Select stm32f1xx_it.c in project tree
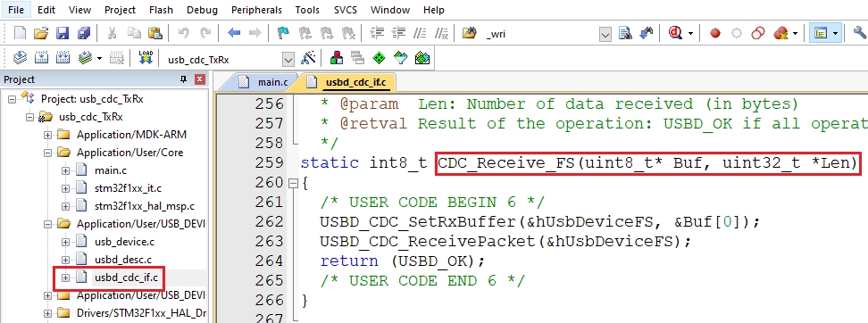Screen dimensions: 868x323 click(x=128, y=188)
